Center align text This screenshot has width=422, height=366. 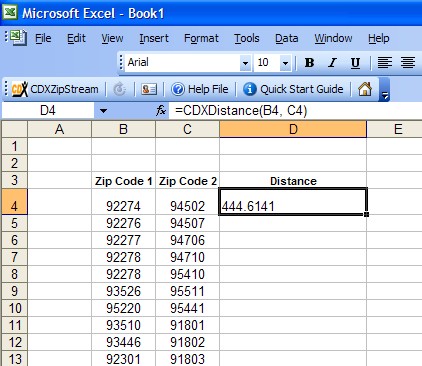pyautogui.click(x=407, y=62)
